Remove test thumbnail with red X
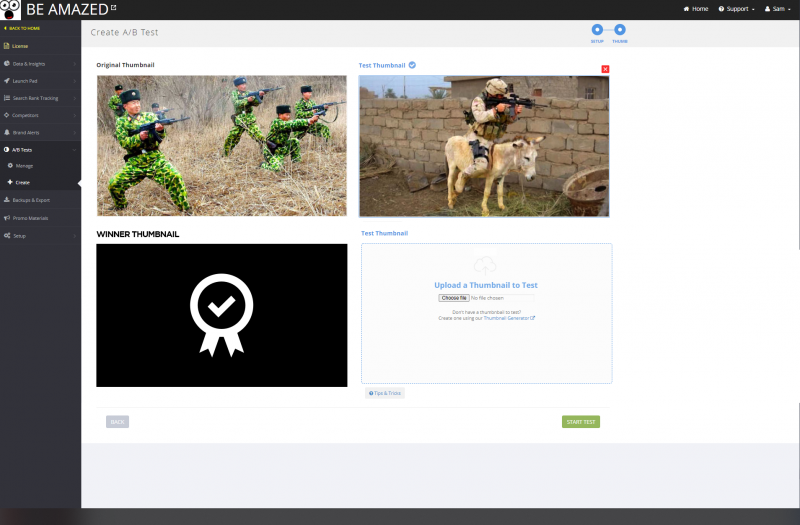 point(605,69)
